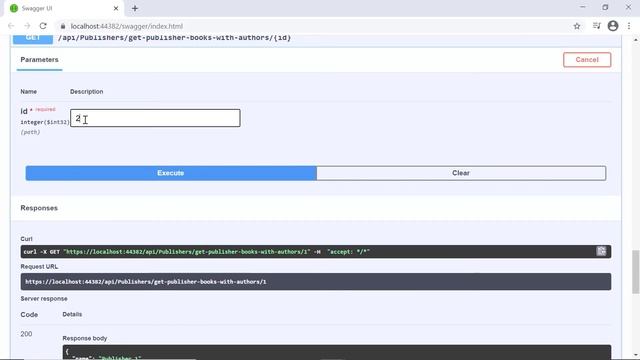
Task: Click the 200 response code
Action: point(26,334)
